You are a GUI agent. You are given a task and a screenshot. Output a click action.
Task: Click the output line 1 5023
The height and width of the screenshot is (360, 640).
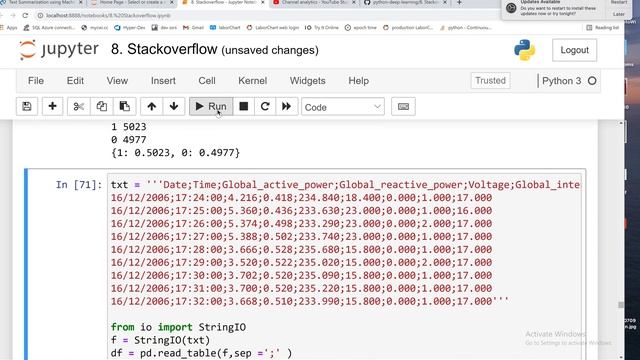click(129, 127)
